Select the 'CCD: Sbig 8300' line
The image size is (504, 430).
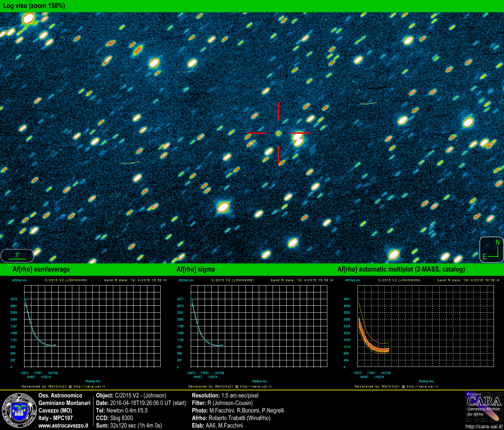(x=115, y=418)
